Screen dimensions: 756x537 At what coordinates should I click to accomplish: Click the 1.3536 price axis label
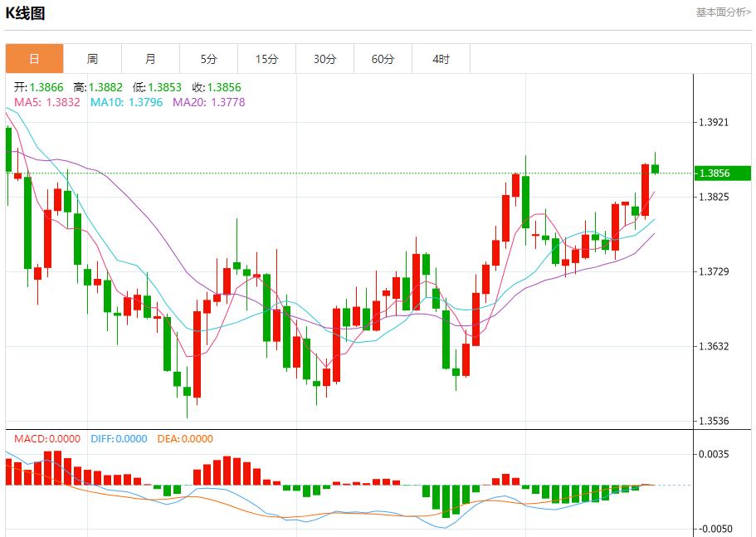click(714, 422)
